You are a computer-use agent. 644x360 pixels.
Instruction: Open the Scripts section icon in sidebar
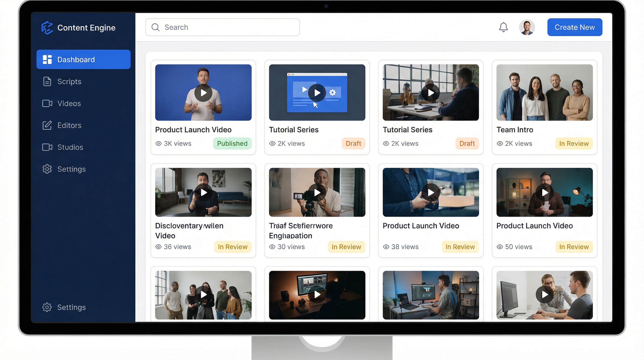[x=47, y=81]
